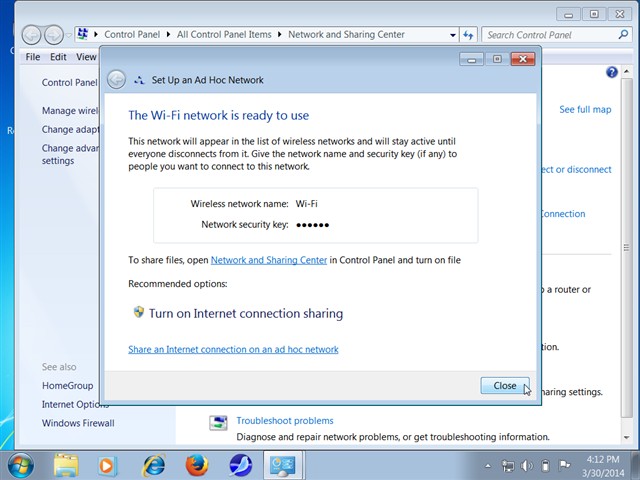
Task: Open the blue feather app on the taskbar
Action: pyautogui.click(x=240, y=466)
